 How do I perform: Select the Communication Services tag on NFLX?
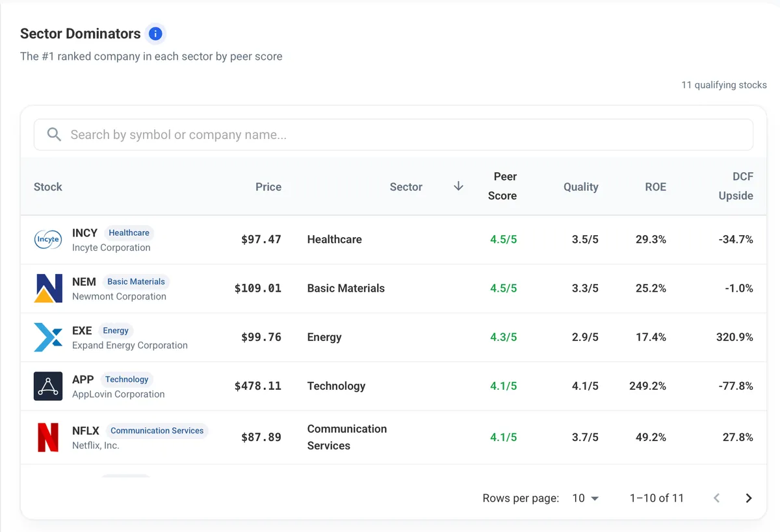pyautogui.click(x=157, y=431)
